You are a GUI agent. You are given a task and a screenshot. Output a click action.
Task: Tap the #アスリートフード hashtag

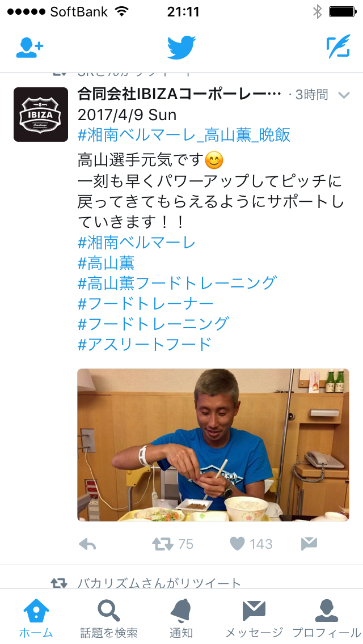(145, 344)
